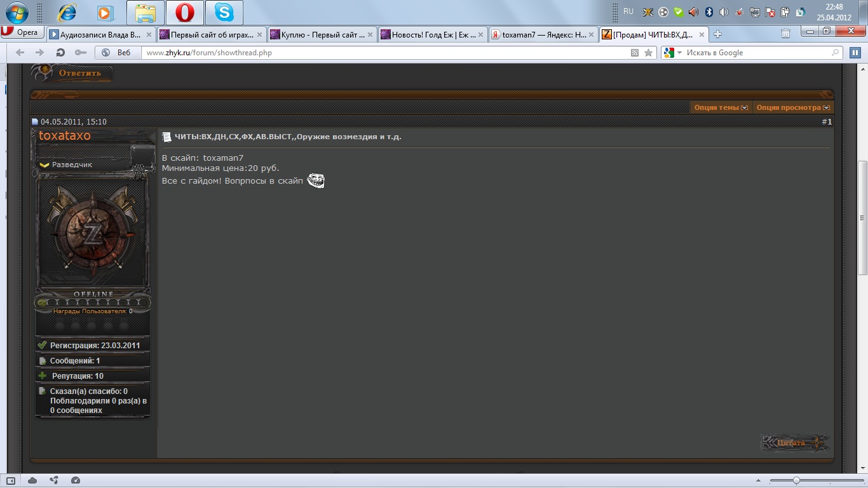Click the troll face smiley in the post

(316, 181)
